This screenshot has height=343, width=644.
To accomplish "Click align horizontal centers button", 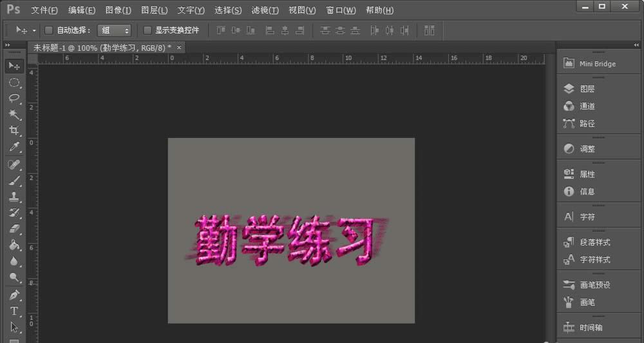I will pyautogui.click(x=285, y=30).
